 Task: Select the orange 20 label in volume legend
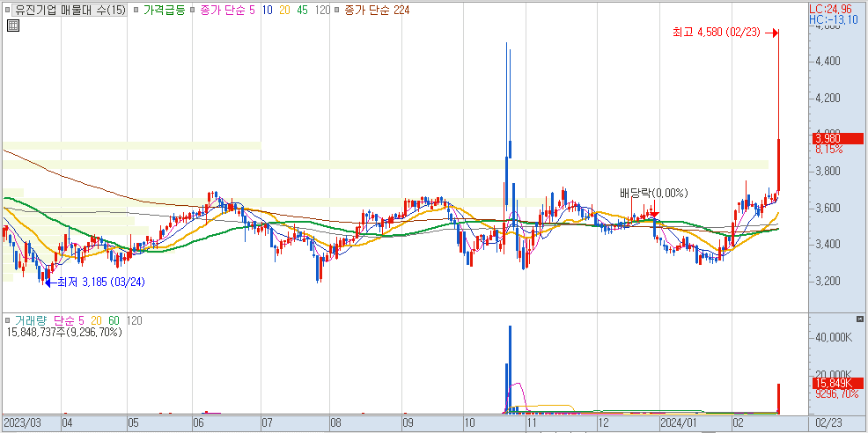[96, 320]
